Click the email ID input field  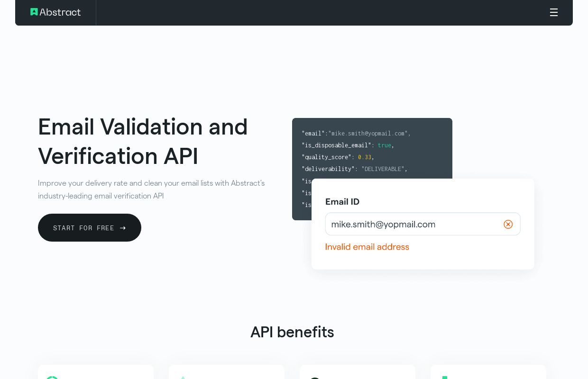coord(423,224)
